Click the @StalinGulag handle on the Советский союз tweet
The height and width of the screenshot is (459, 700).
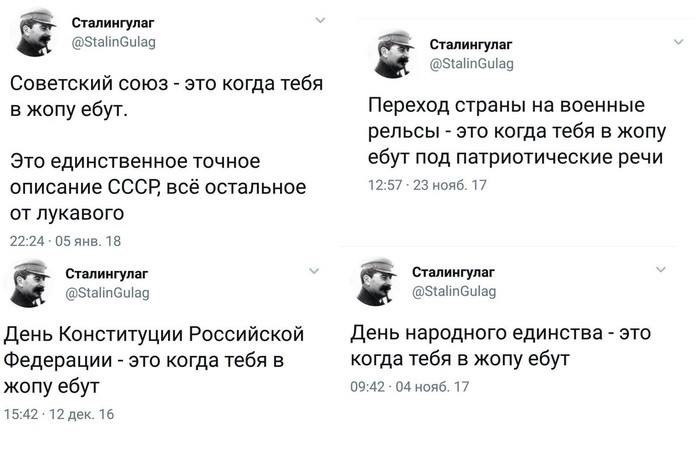tap(112, 42)
